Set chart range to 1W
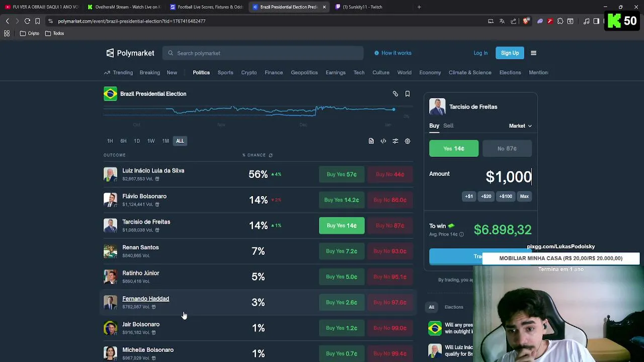 [x=151, y=141]
